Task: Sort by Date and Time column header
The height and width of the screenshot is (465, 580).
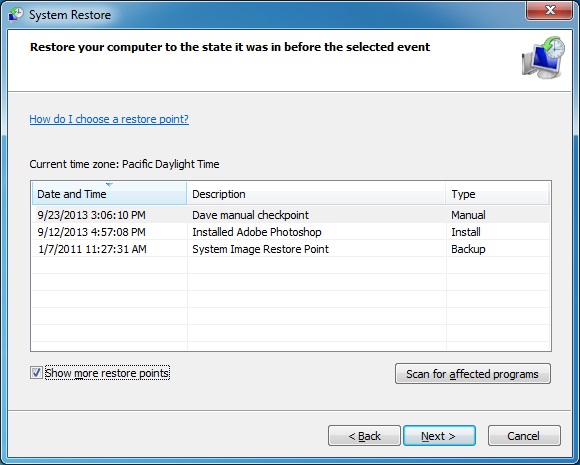Action: pyautogui.click(x=109, y=193)
